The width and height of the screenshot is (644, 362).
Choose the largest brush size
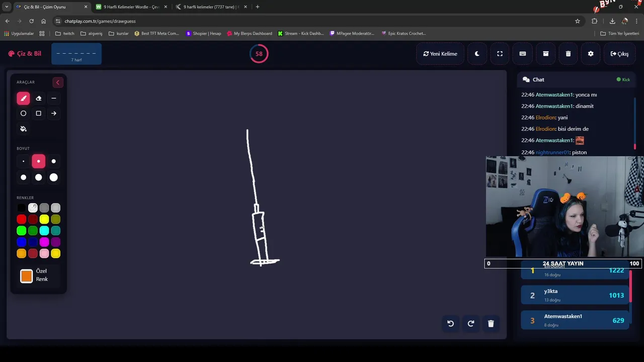click(54, 177)
